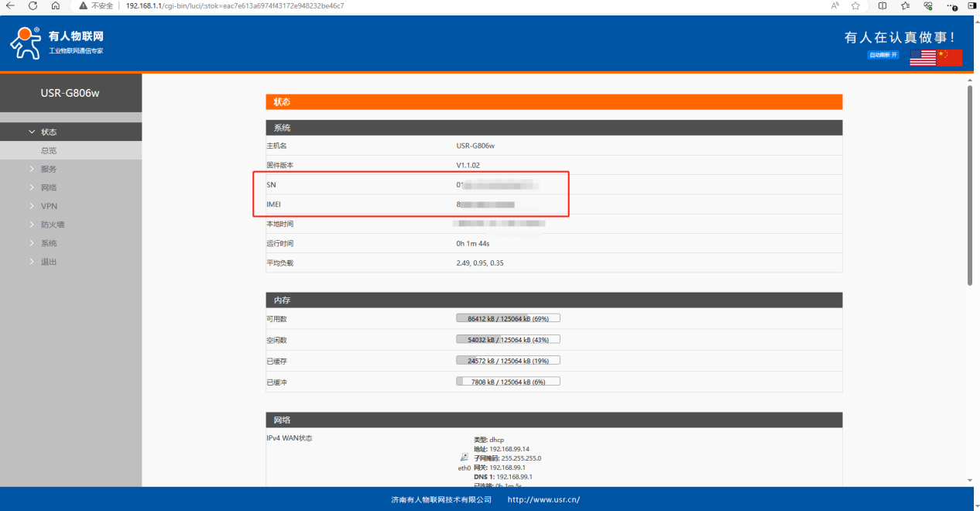The width and height of the screenshot is (980, 511).
Task: Click the browser refresh icon
Action: point(33,5)
